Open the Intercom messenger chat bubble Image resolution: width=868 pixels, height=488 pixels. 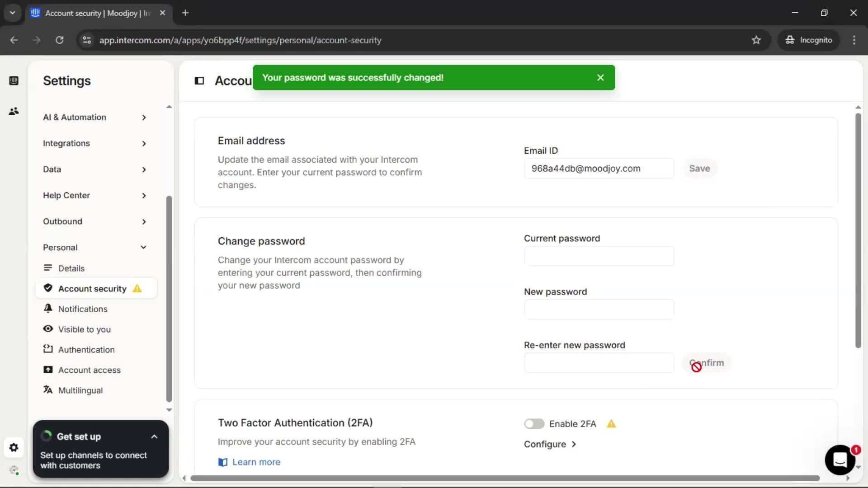point(840,460)
